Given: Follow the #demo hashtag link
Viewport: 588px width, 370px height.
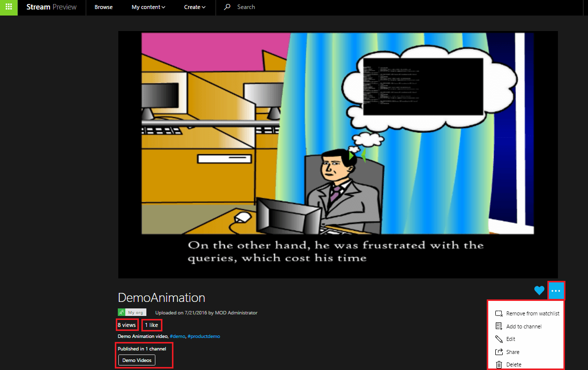Looking at the screenshot, I should point(177,336).
